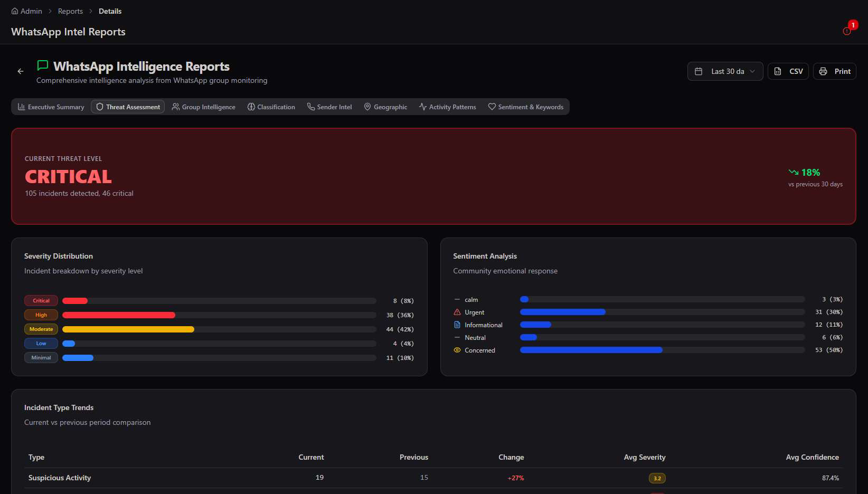Go back using the left arrow icon
Viewport: 868px width, 494px height.
[21, 71]
